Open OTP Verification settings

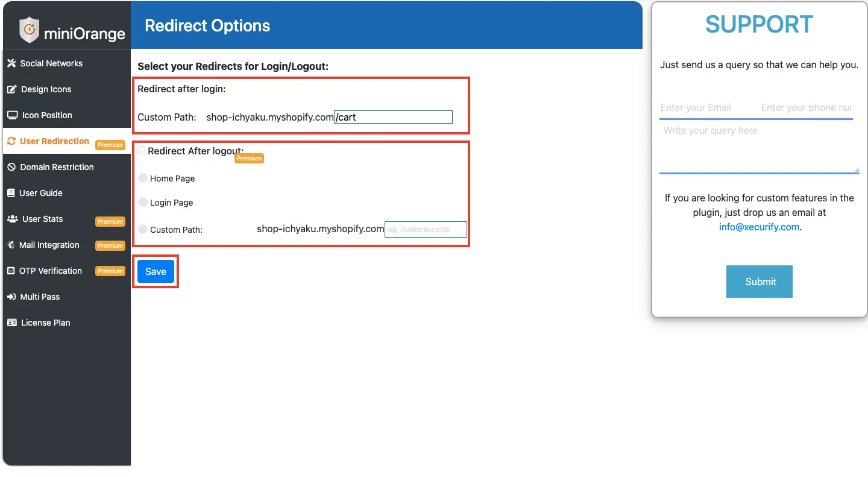(66, 271)
